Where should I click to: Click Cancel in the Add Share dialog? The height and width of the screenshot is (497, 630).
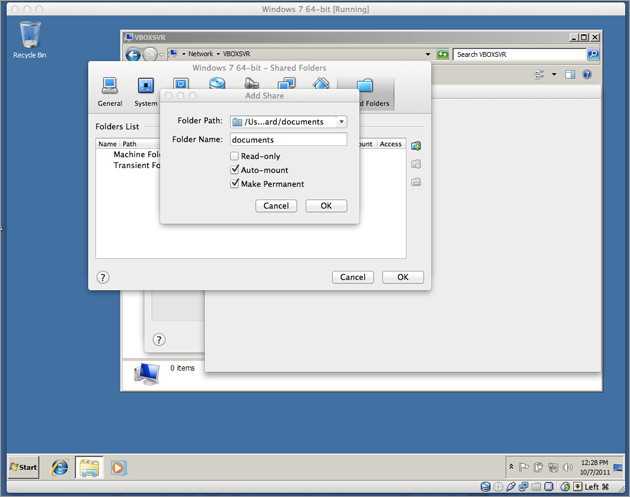[x=276, y=206]
